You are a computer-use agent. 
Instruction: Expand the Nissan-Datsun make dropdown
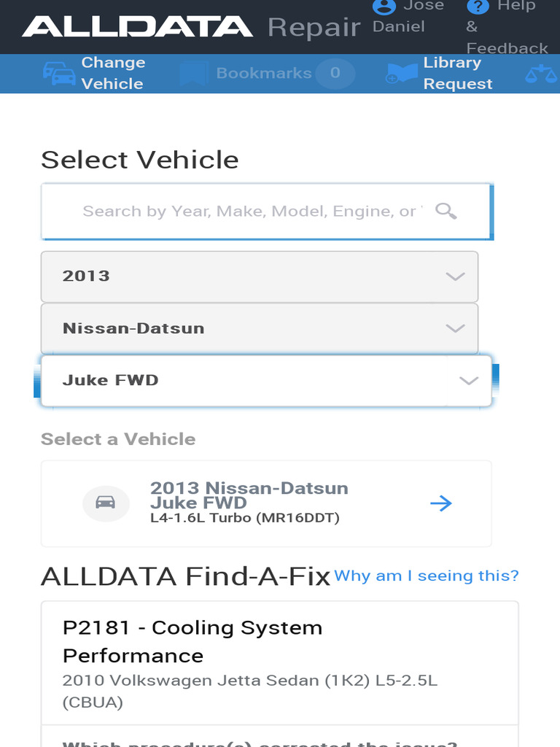coord(260,328)
